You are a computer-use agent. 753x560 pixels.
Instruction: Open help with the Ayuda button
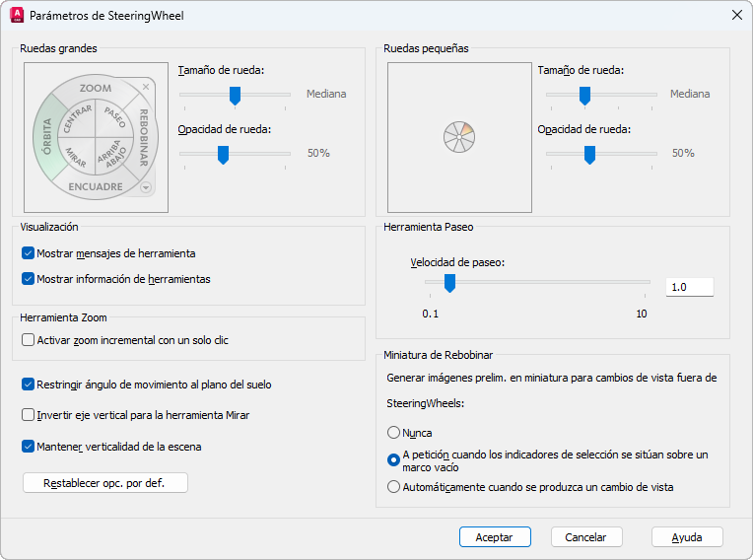point(687,537)
